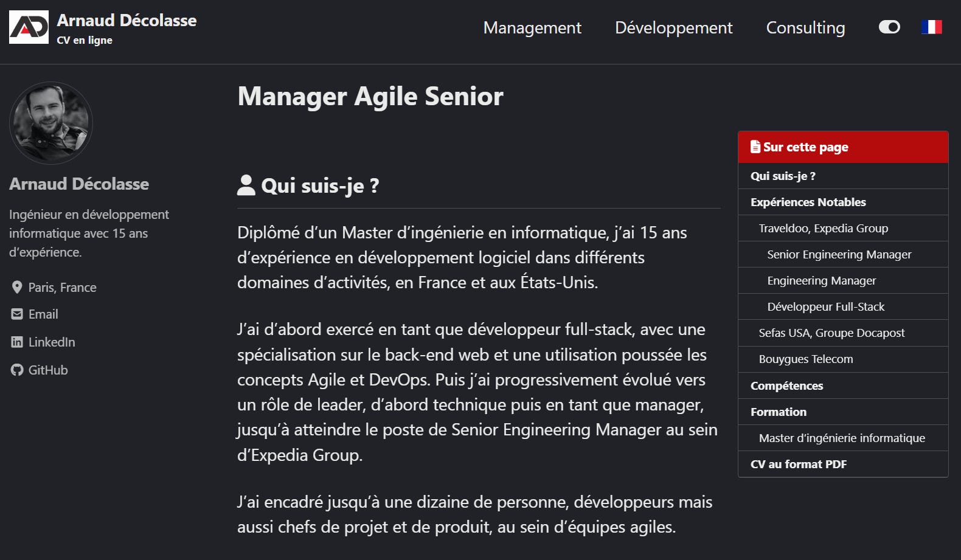Click the LinkedIn logo icon
The height and width of the screenshot is (560, 961).
17,342
